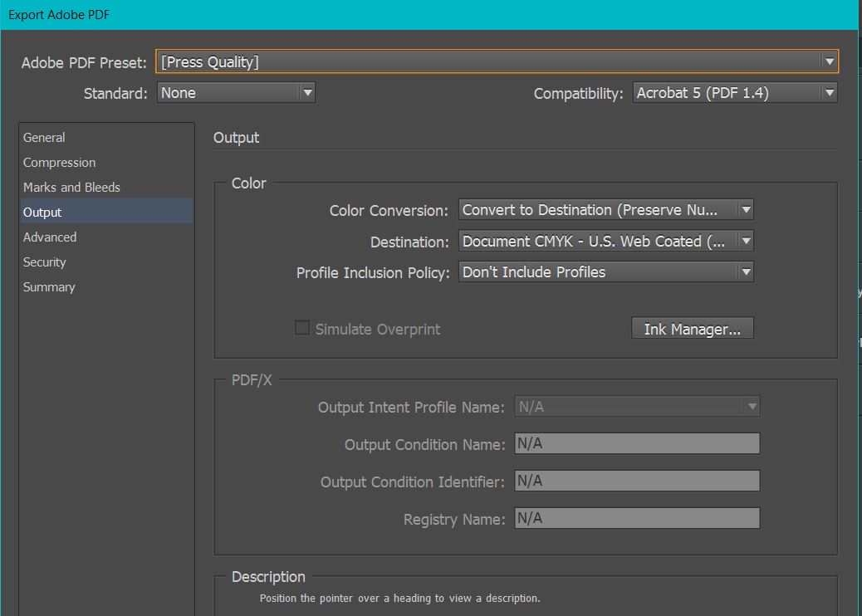Expand the Destination profile dropdown
Viewport: 862px width, 616px height.
click(605, 242)
